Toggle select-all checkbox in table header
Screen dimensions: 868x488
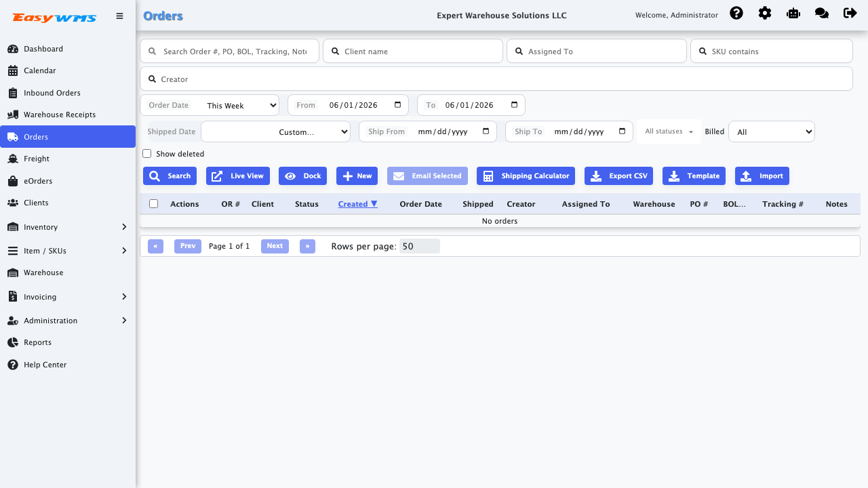click(153, 203)
